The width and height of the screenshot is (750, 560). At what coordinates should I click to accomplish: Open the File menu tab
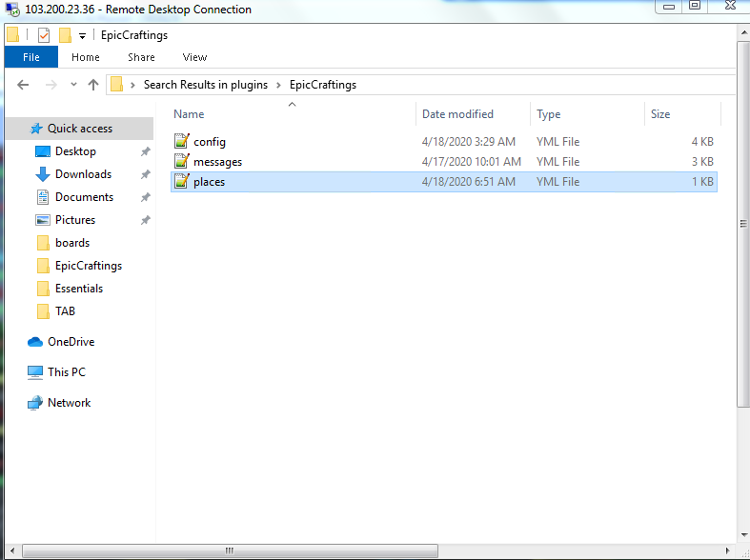tap(31, 57)
